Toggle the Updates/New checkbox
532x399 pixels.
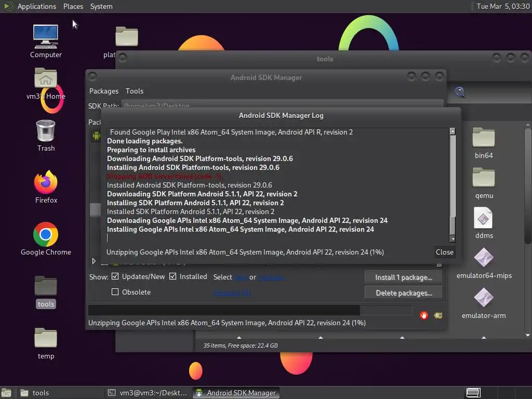pos(115,276)
